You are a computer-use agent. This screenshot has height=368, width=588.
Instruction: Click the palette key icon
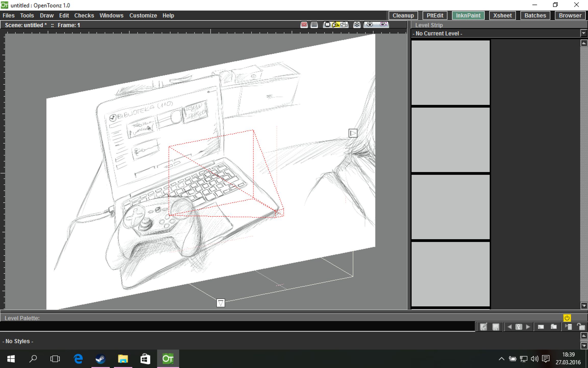(519, 327)
